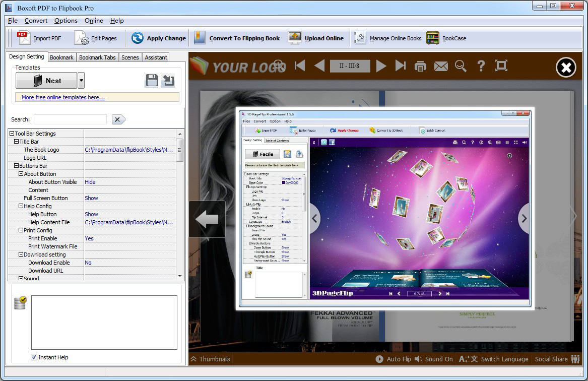588x381 pixels.
Task: Select the Print Enable Yes value
Action: pos(130,238)
